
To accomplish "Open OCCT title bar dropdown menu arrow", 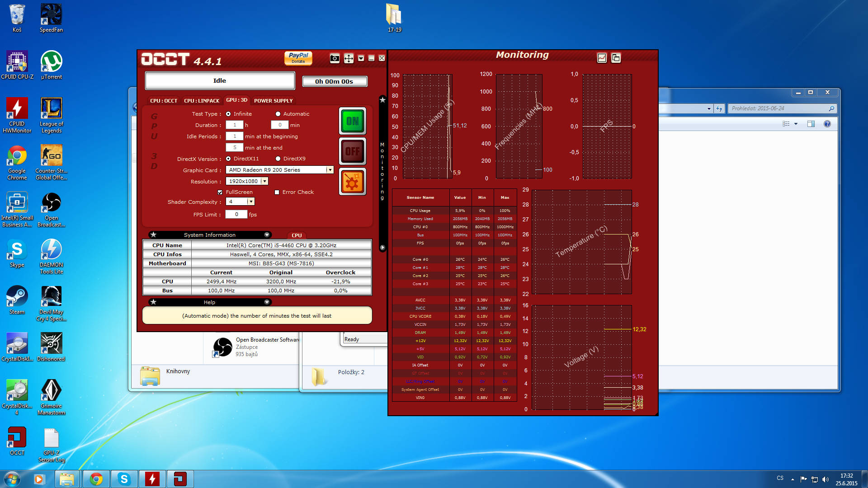I will pyautogui.click(x=361, y=58).
